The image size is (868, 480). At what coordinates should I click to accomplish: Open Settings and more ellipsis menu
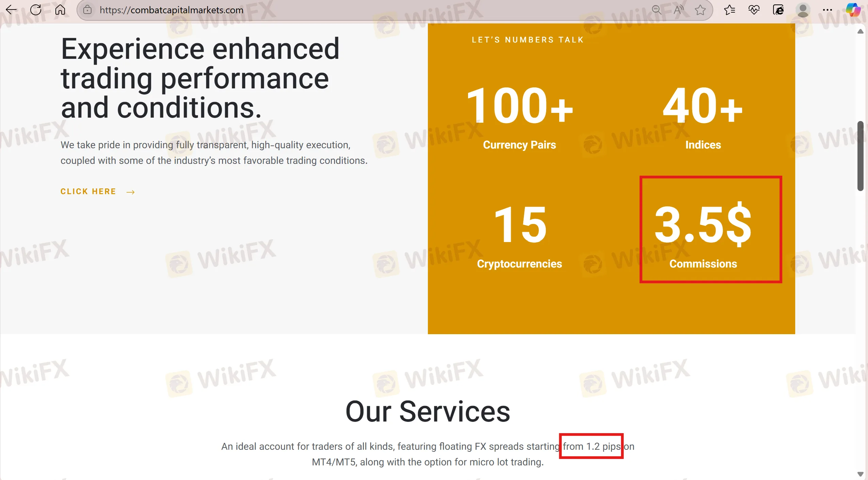[827, 10]
